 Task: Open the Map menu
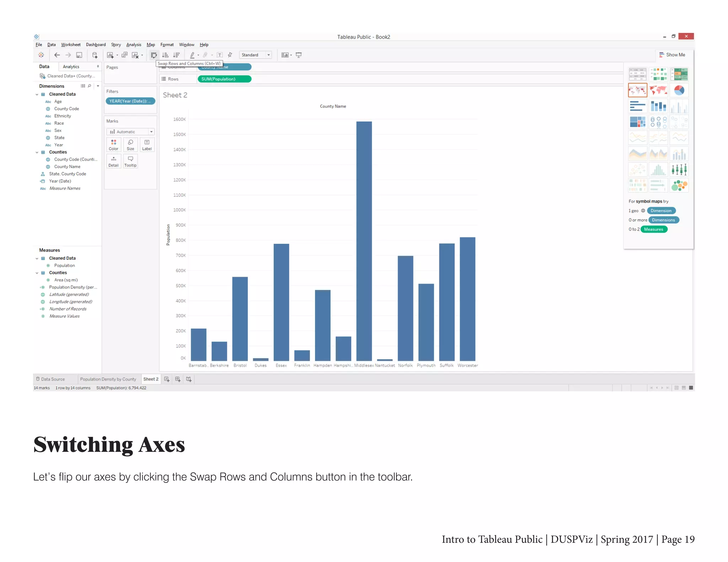151,45
